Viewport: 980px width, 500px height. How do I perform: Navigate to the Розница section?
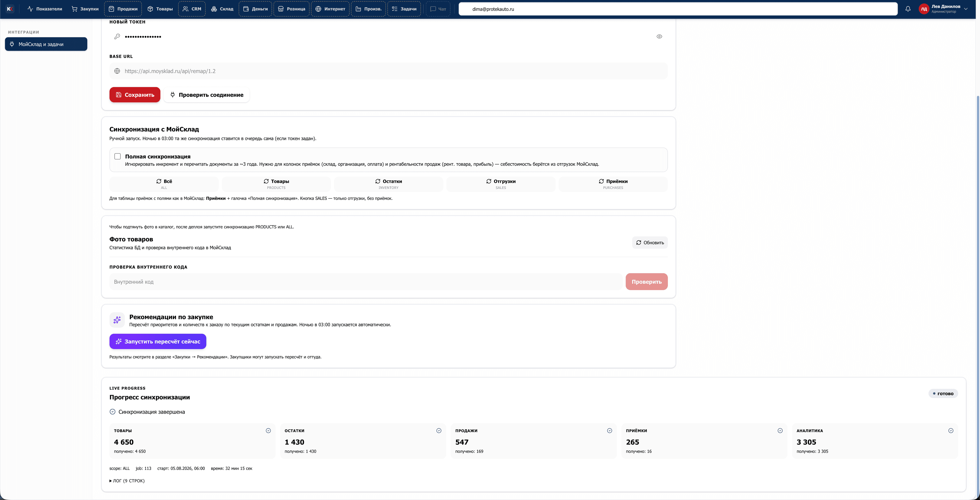tap(292, 9)
